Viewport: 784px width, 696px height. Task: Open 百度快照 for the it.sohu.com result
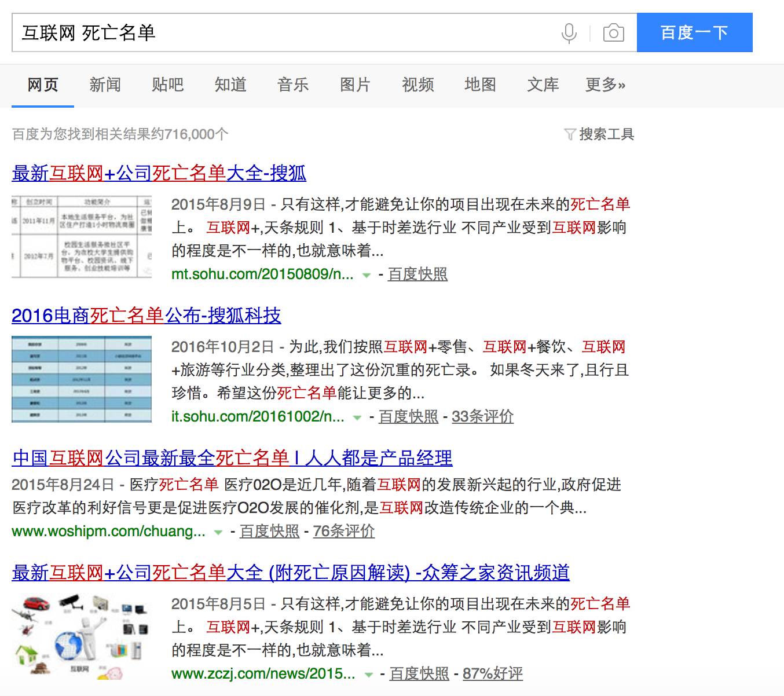(408, 416)
